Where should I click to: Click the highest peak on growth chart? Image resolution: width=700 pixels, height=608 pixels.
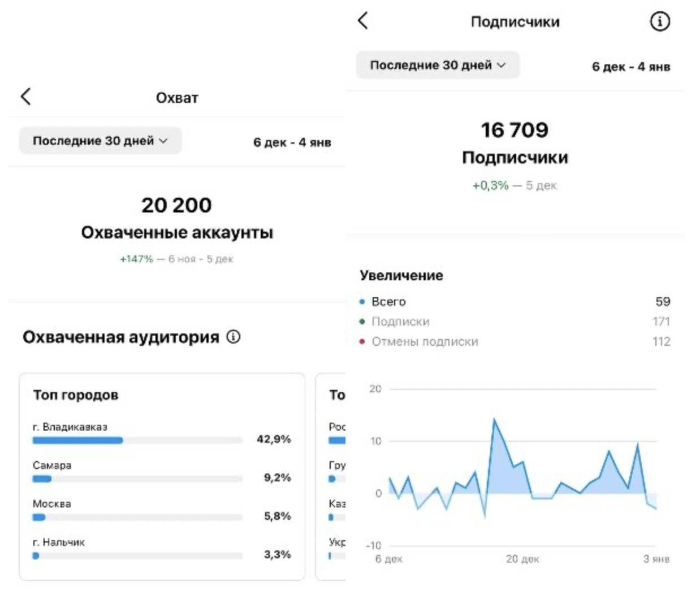coord(494,420)
